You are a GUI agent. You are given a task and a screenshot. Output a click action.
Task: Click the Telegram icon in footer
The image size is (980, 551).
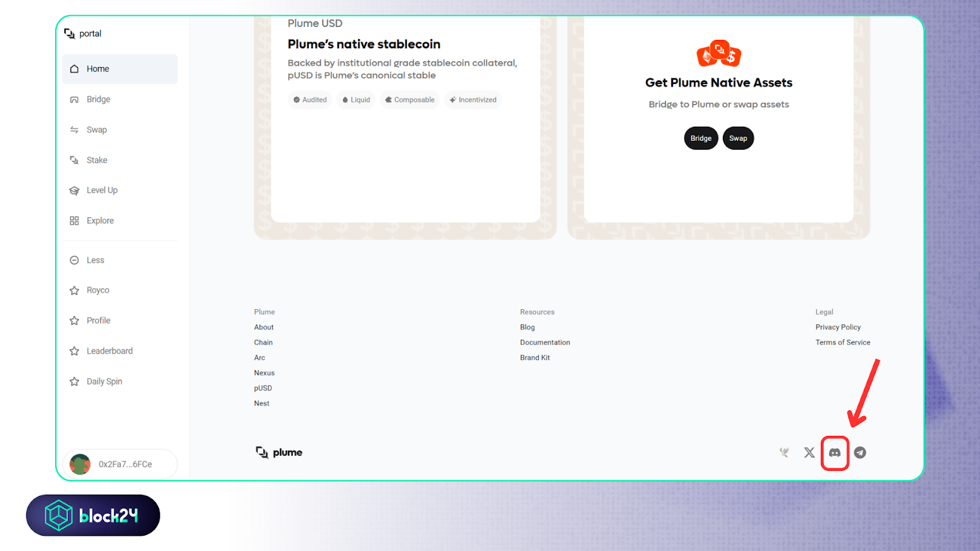pos(860,452)
